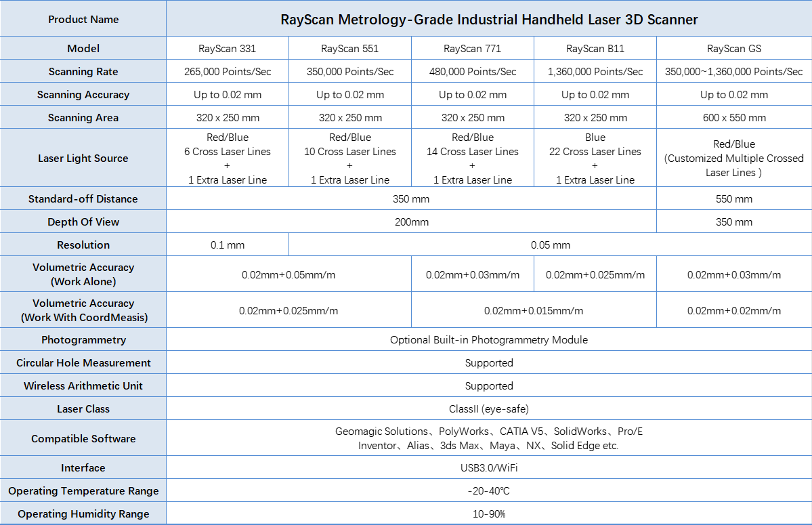
Task: Click the table title RayScan Metrology-Grade Industrial Handheld Laser 3D Scanner
Action: [x=489, y=20]
